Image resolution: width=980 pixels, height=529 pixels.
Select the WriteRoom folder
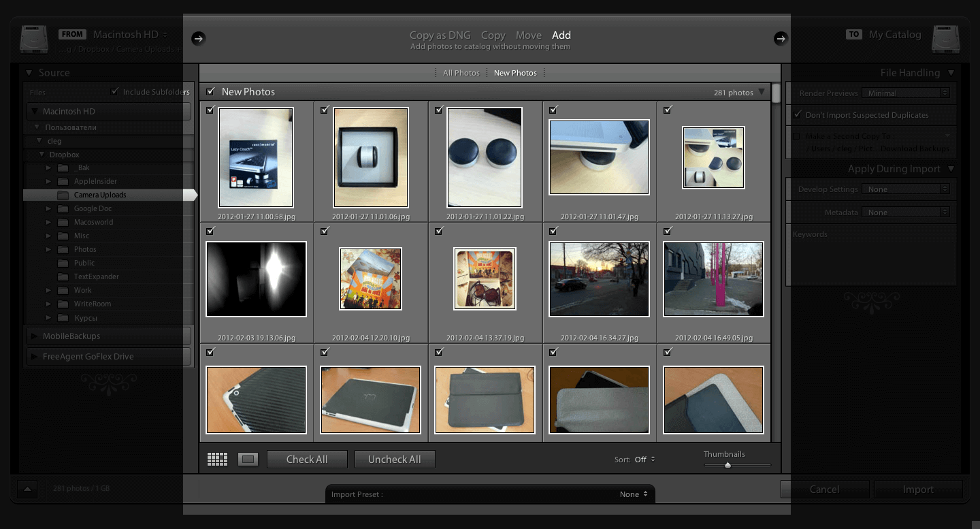93,304
